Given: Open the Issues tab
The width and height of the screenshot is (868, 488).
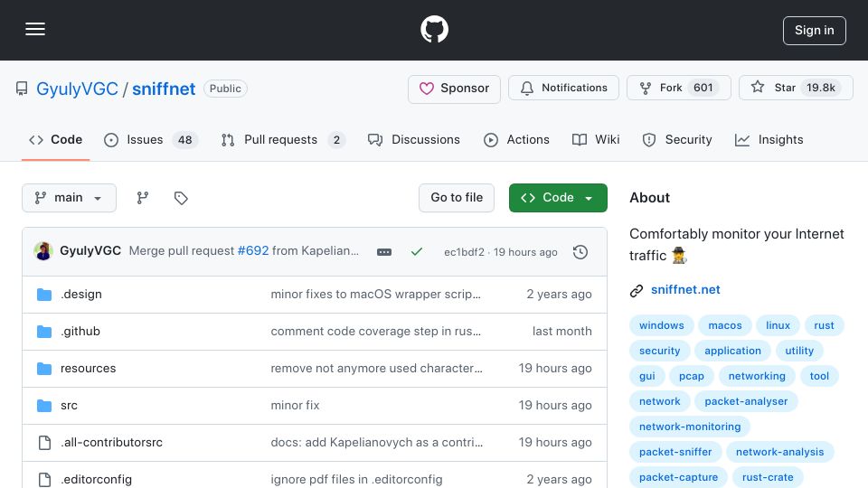Looking at the screenshot, I should pos(150,139).
